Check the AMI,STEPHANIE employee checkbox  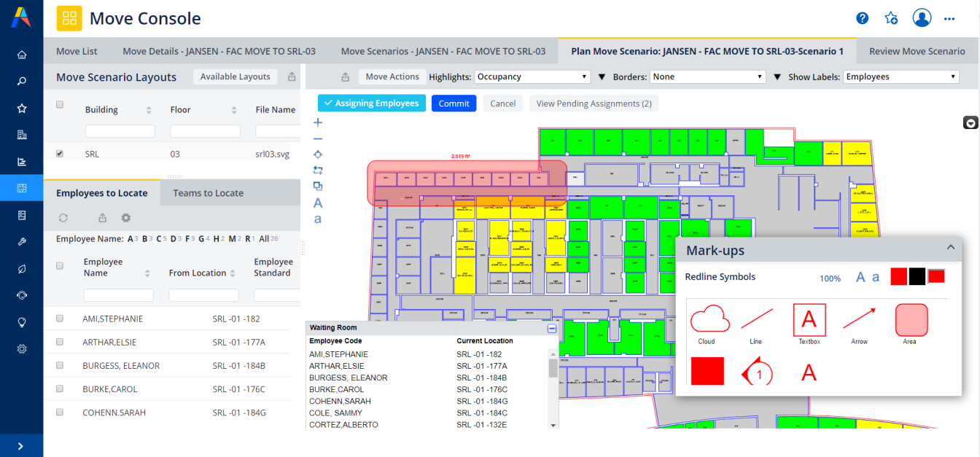[x=60, y=319]
